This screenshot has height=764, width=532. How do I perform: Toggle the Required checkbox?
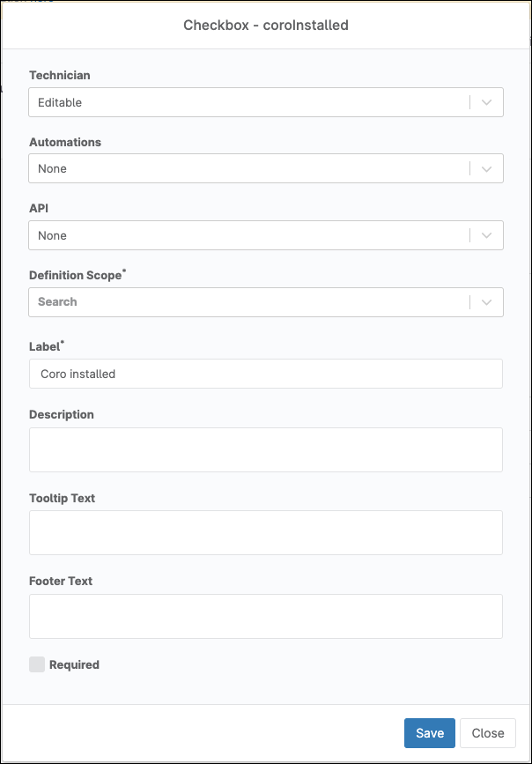pos(37,664)
